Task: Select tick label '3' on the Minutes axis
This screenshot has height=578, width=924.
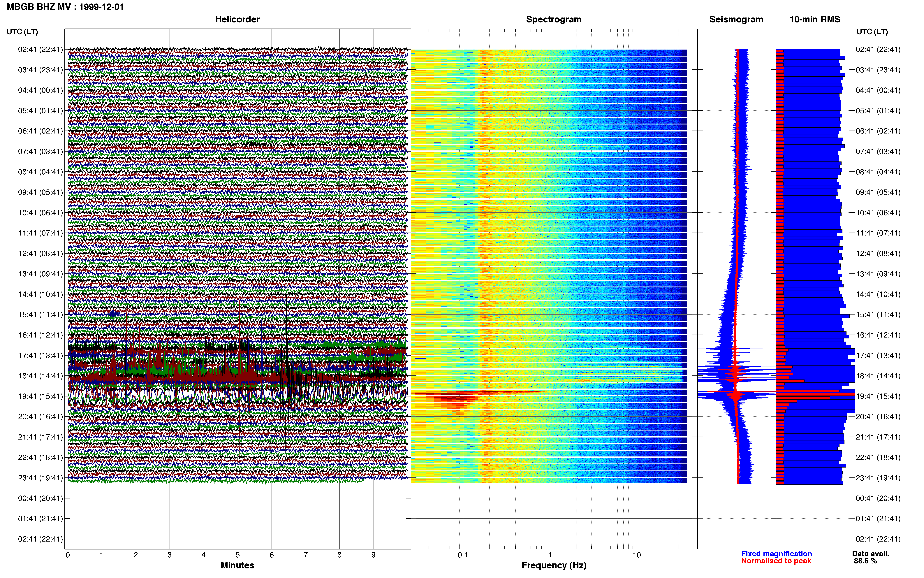Action: (x=170, y=555)
